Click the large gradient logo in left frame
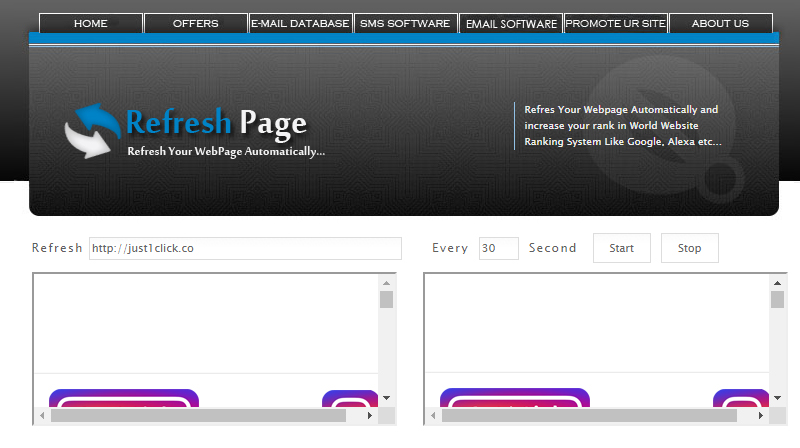 [124, 398]
